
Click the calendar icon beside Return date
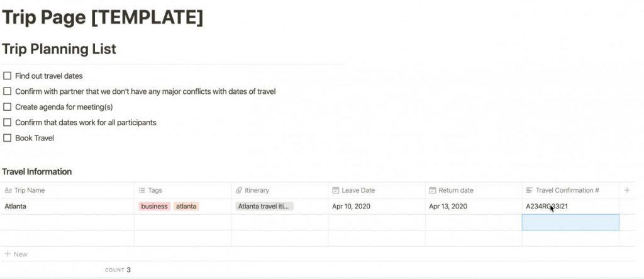click(x=433, y=191)
